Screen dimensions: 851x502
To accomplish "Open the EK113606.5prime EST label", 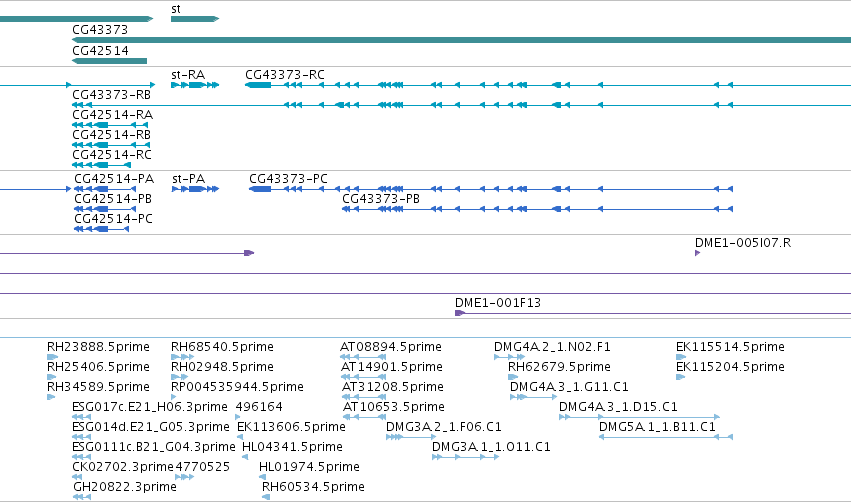I will point(291,427).
